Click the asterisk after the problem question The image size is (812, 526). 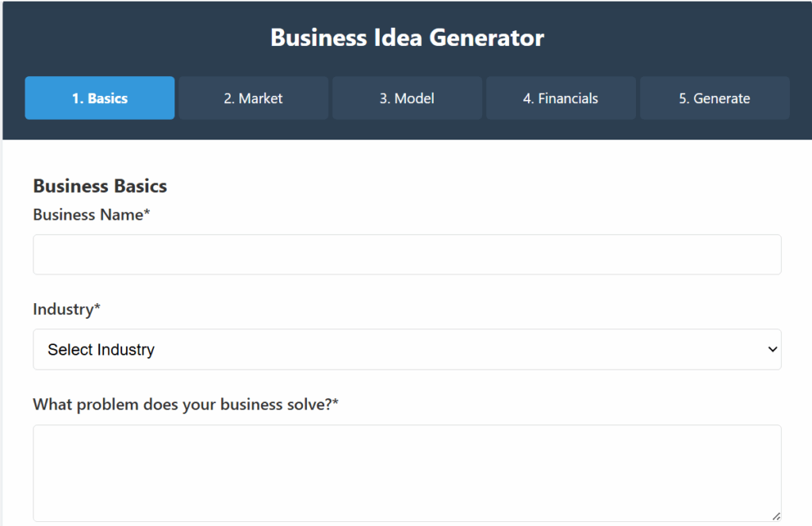(x=335, y=403)
